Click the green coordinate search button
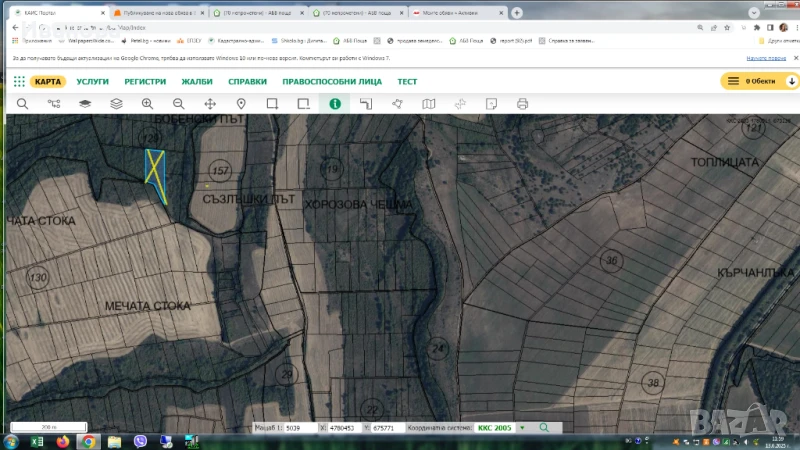This screenshot has height=450, width=800. 544,427
